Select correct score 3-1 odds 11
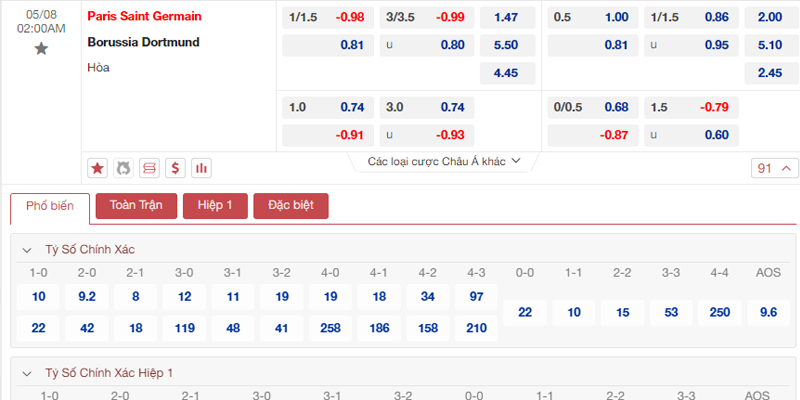The height and width of the screenshot is (400, 800). coord(233,297)
